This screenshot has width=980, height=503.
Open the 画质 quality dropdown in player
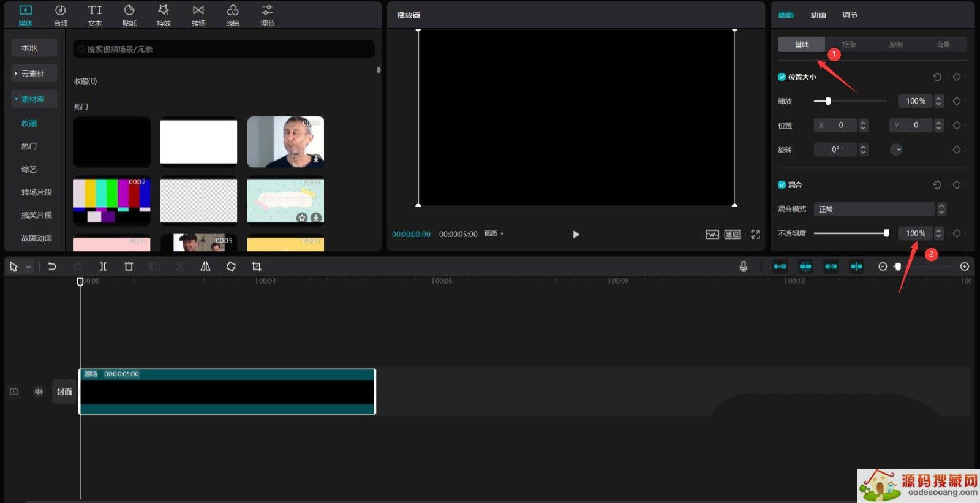pos(494,234)
